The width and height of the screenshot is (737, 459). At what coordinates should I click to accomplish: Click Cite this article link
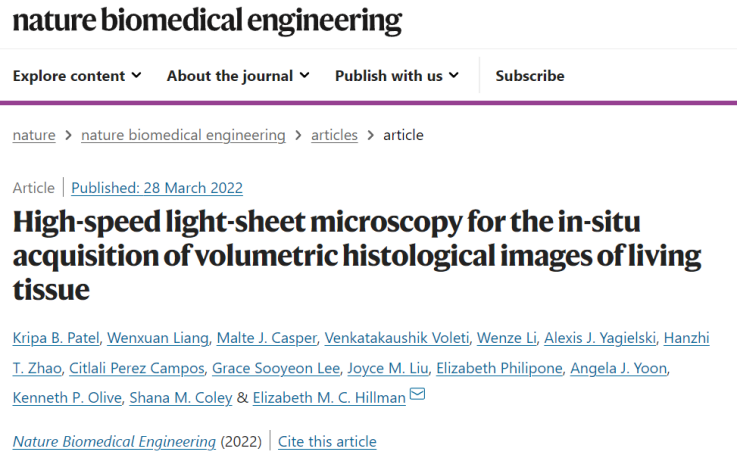(327, 442)
